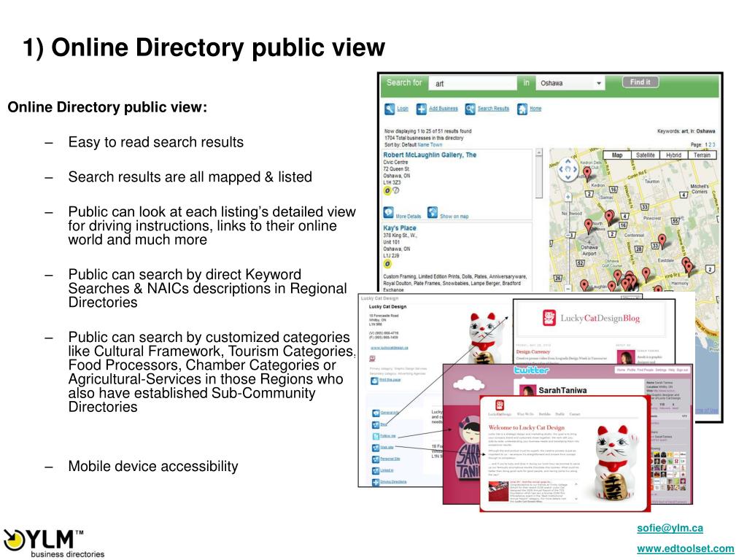Click the Find it button
Screen dimensions: 747x560
point(640,82)
